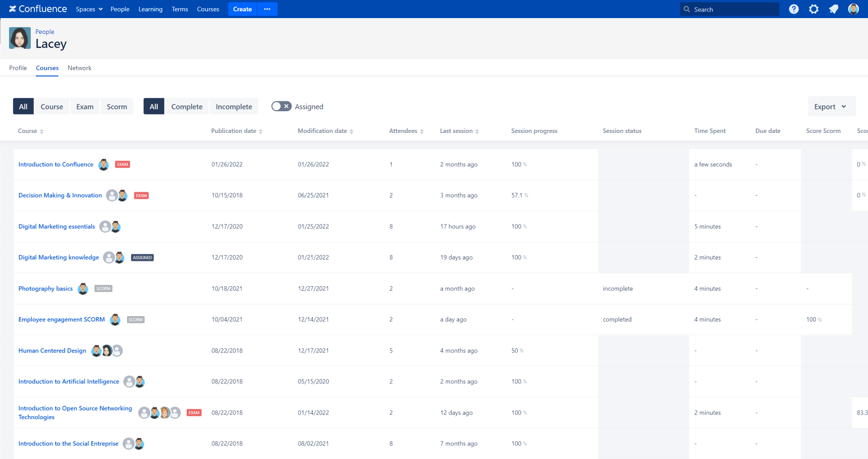Switch to the Profile tab
This screenshot has height=459, width=868.
pos(18,68)
